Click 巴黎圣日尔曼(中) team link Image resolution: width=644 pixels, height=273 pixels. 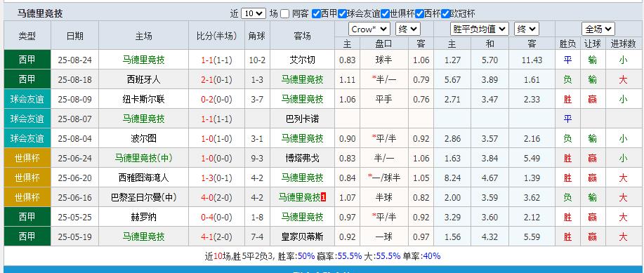(x=143, y=197)
